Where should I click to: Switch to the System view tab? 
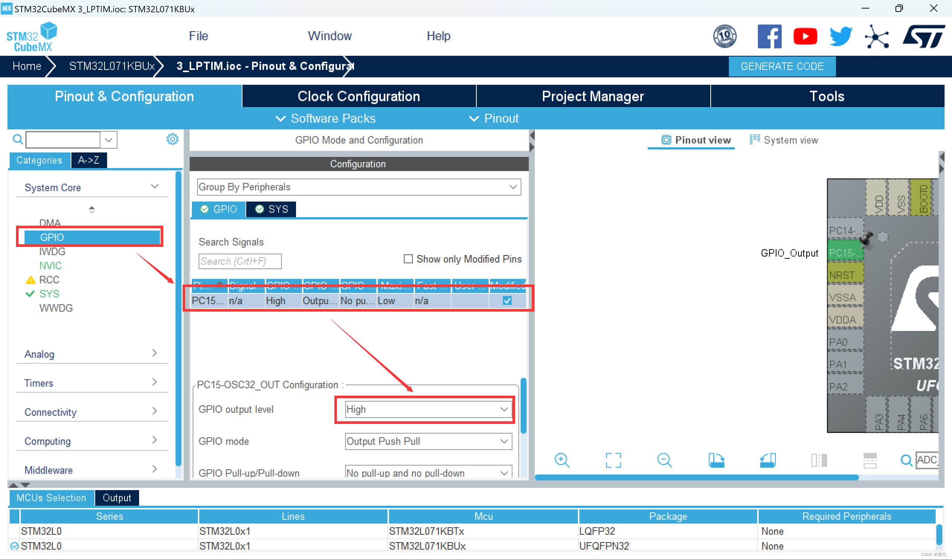pyautogui.click(x=784, y=140)
